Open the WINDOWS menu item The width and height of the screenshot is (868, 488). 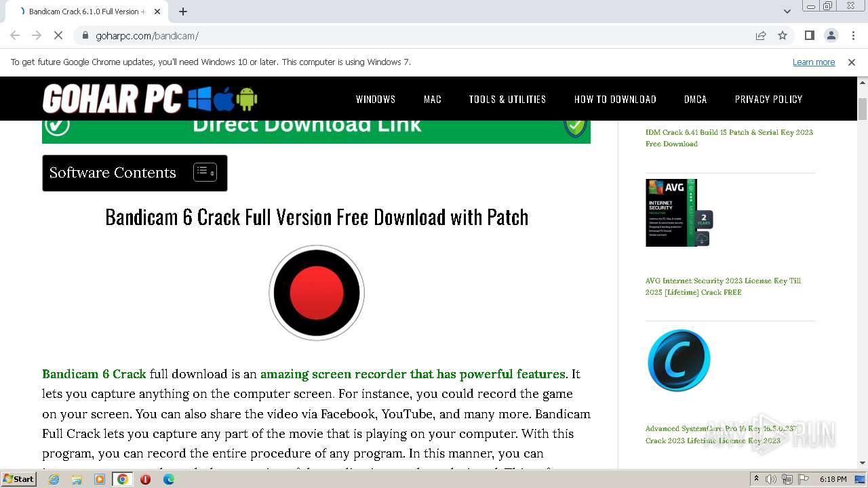[376, 99]
